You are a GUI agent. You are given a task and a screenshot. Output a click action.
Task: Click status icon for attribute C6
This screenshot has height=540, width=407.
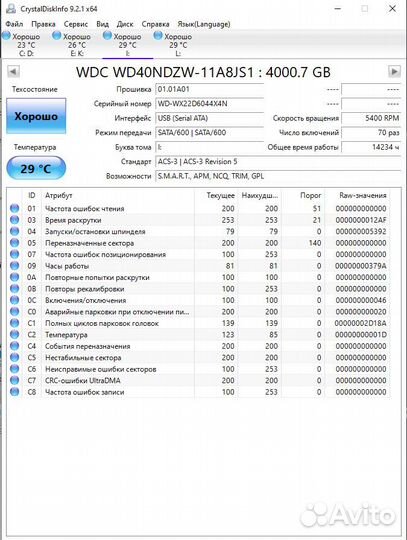[14, 369]
